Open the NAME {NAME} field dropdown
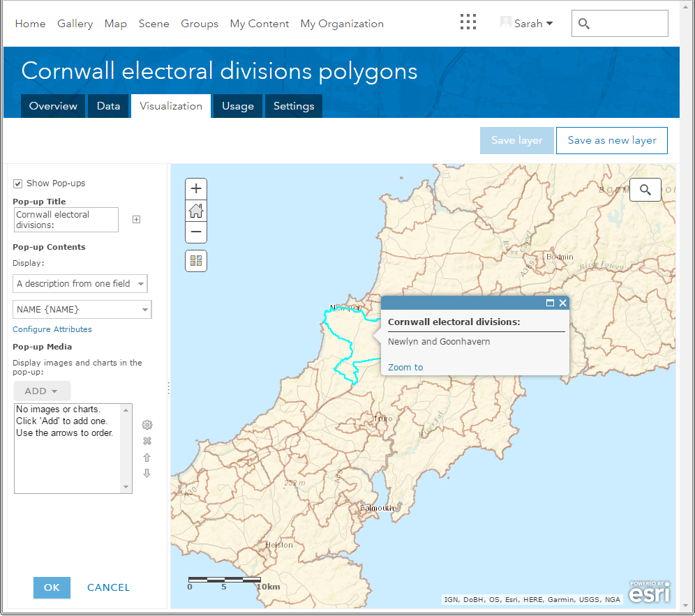 (82, 309)
